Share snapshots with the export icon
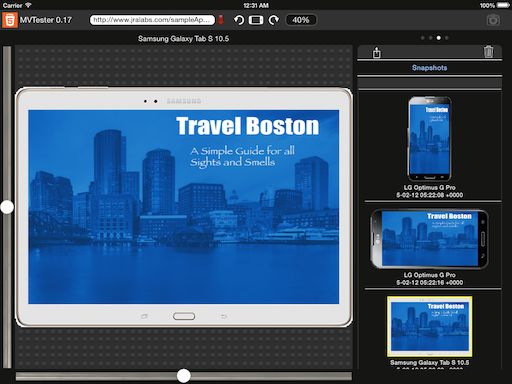The height and width of the screenshot is (384, 512). (377, 52)
